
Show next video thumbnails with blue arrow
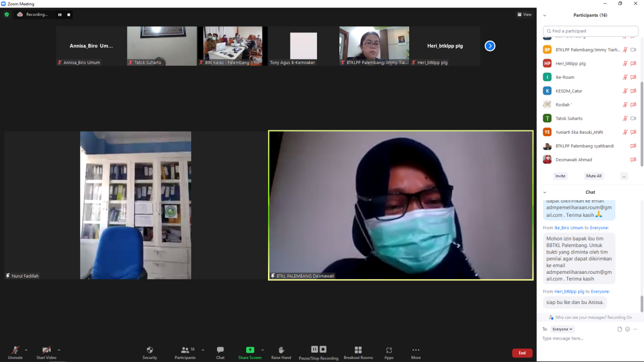pos(490,46)
